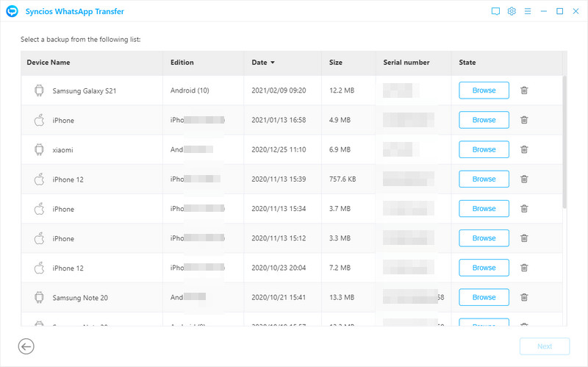Screen dimensions: 588x367
Task: Browse the iPhone backup from 2021/01/13 16:58
Action: click(x=484, y=120)
